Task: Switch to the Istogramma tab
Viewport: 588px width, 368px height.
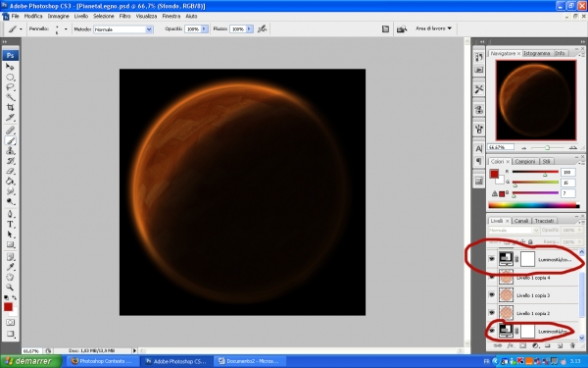Action: pyautogui.click(x=537, y=53)
